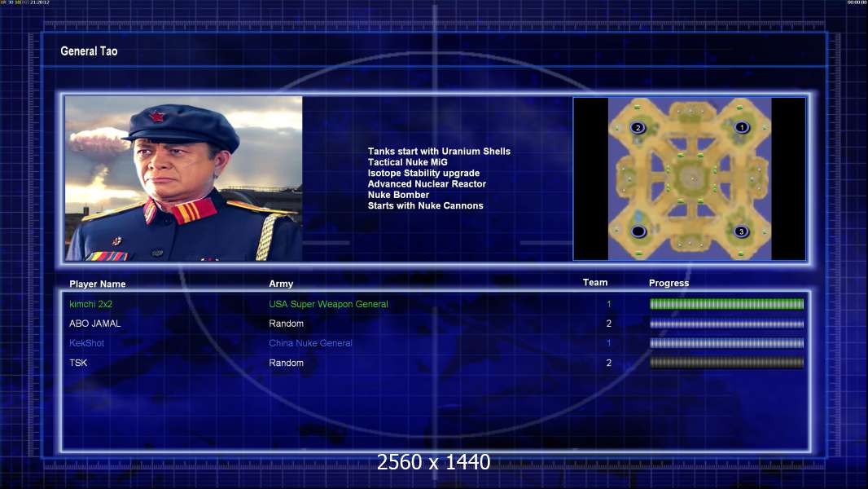The image size is (868, 489).
Task: Click the General Tao portrait image
Action: 184,178
